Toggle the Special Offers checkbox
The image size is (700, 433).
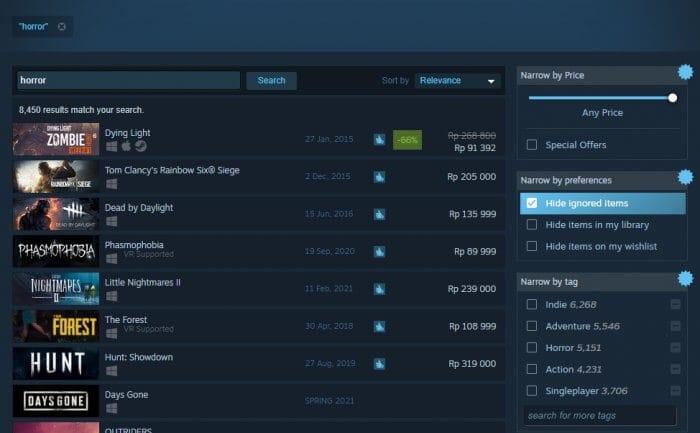pos(532,145)
